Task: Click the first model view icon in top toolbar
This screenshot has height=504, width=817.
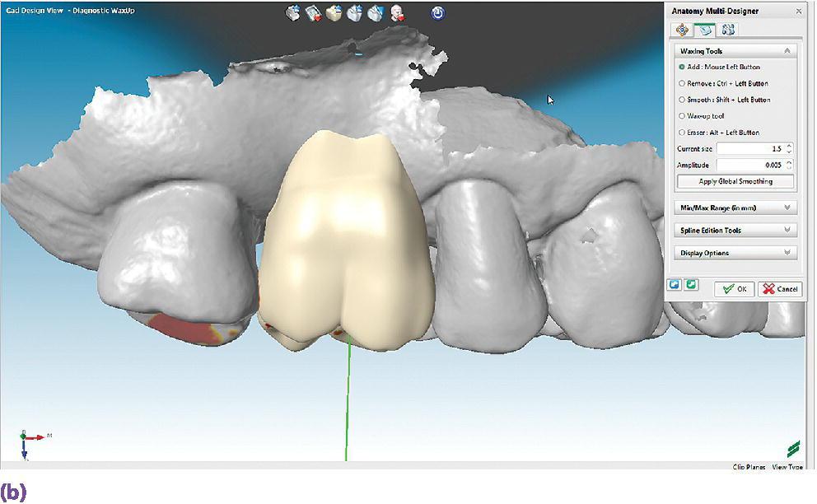Action: pos(293,12)
